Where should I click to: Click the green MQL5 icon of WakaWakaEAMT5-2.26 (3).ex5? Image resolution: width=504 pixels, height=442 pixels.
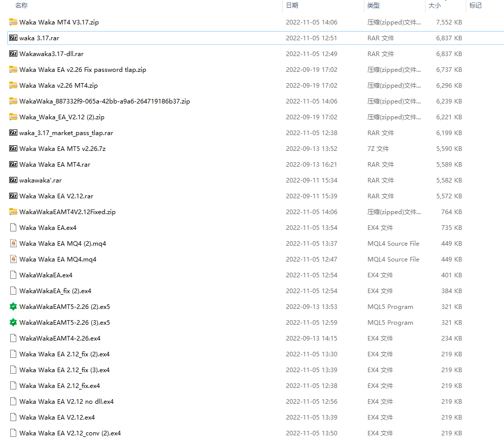pyautogui.click(x=13, y=323)
